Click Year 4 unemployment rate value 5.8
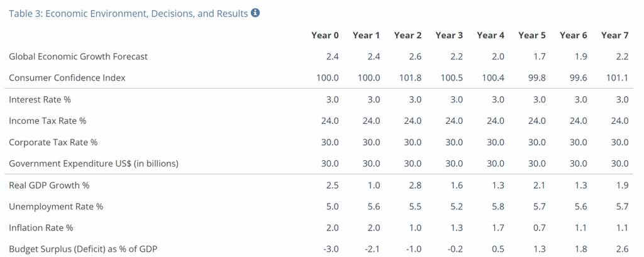The image size is (644, 257). pos(498,207)
